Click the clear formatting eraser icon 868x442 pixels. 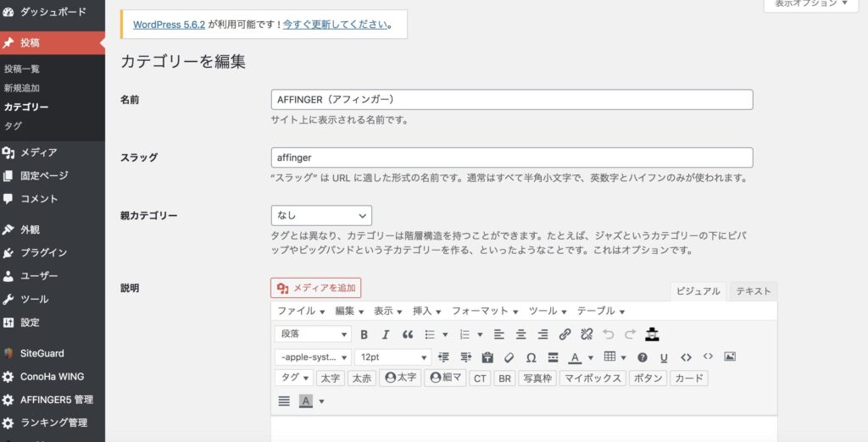tap(509, 356)
